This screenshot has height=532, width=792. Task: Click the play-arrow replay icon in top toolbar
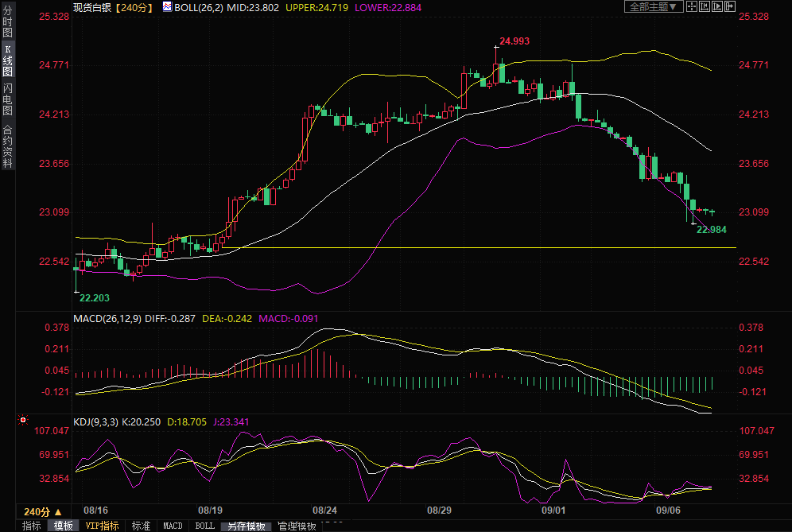click(x=717, y=6)
